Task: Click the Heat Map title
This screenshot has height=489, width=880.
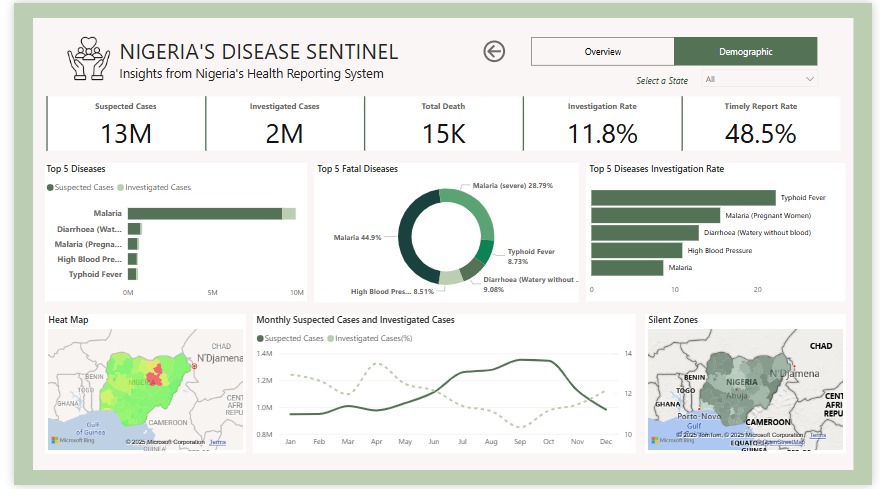Action: pos(68,320)
